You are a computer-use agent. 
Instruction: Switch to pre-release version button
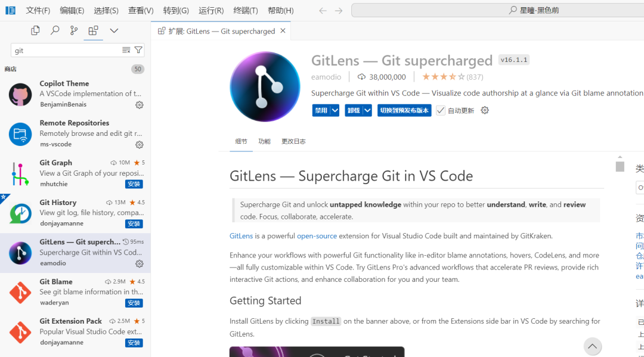tap(404, 110)
